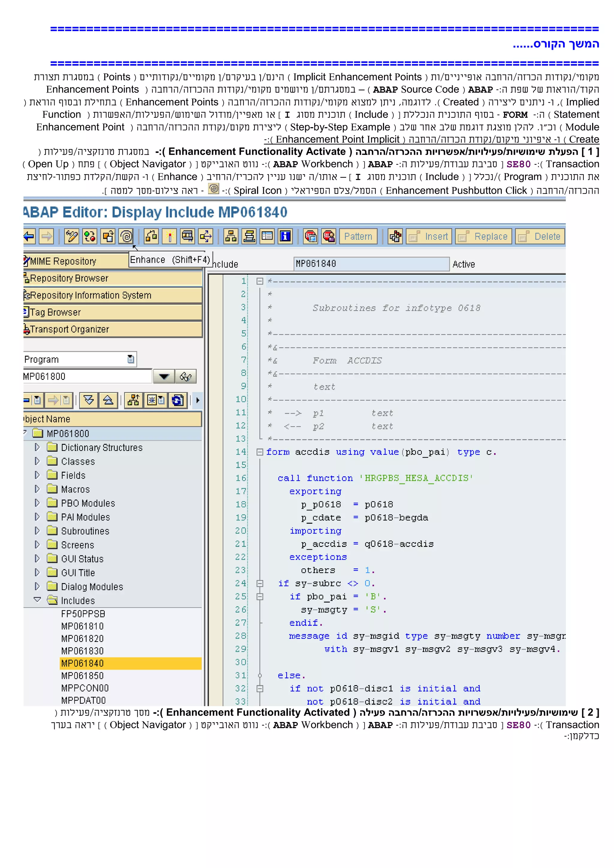
Task: Click the Display/Change pencil icon
Action: (71, 237)
